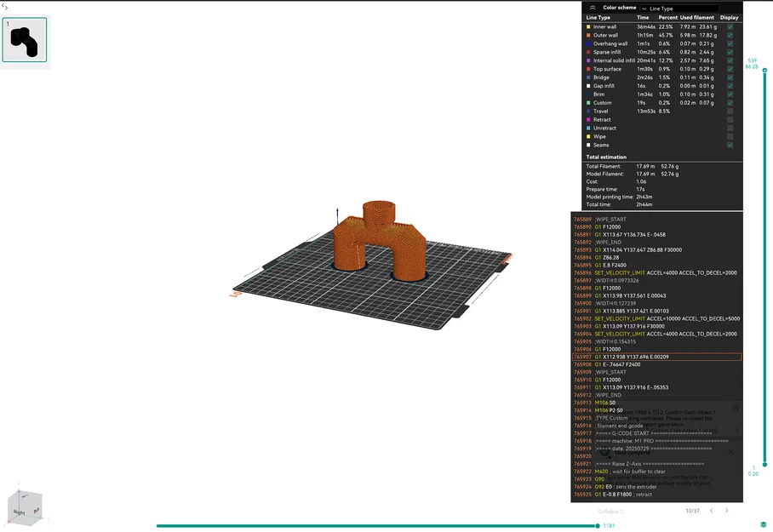Toggle Sparse infill display checkbox
773x532 pixels.
tap(730, 52)
